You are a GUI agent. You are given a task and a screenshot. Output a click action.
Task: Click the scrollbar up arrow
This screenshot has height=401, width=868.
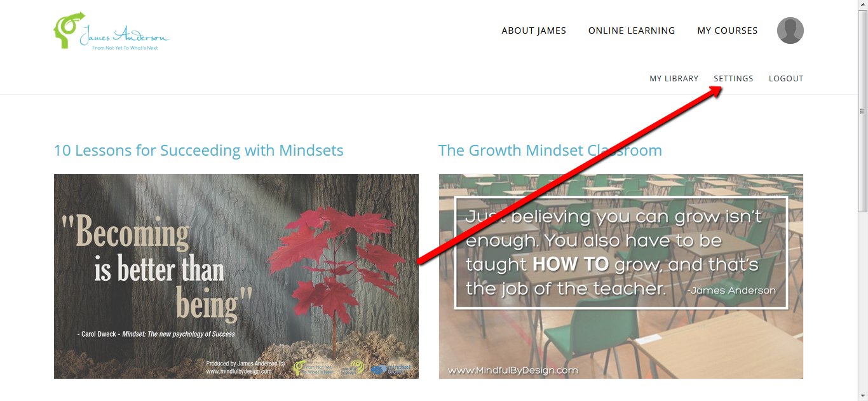[x=862, y=4]
